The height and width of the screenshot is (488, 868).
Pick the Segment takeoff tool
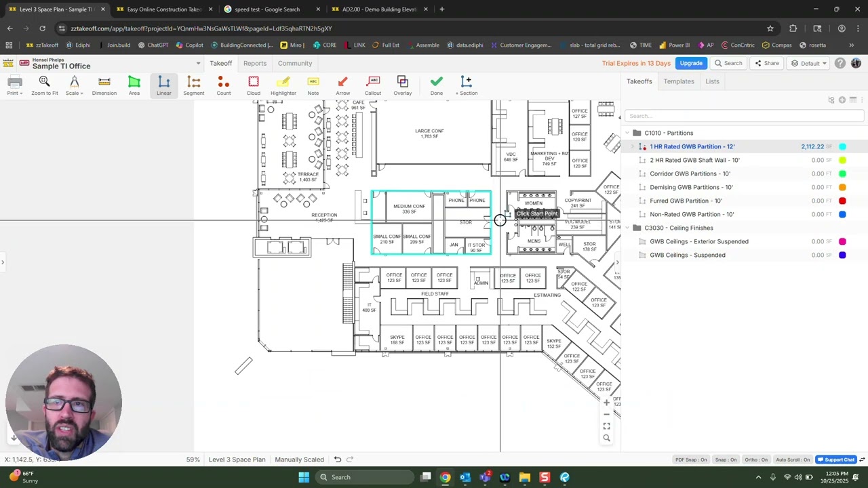193,85
